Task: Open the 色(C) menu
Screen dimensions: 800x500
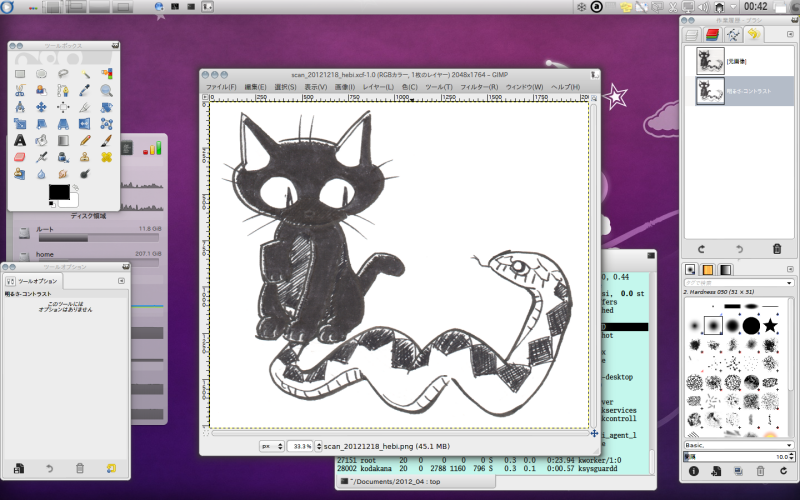Action: pyautogui.click(x=409, y=87)
